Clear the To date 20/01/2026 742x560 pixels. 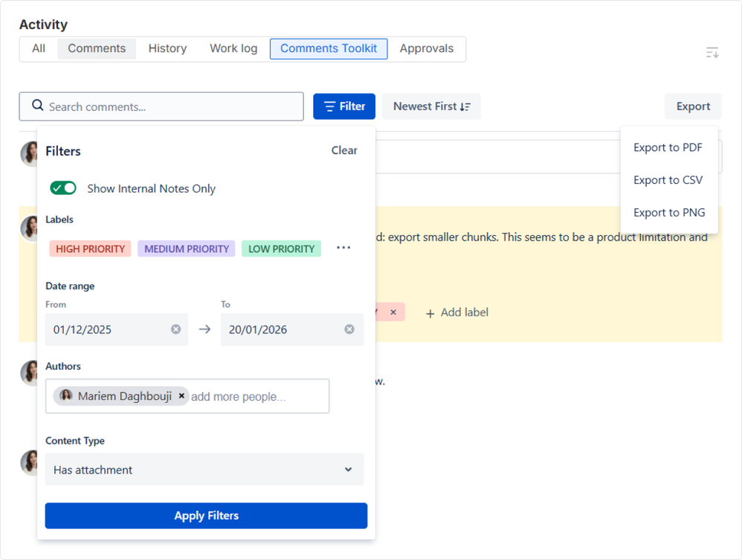point(349,329)
